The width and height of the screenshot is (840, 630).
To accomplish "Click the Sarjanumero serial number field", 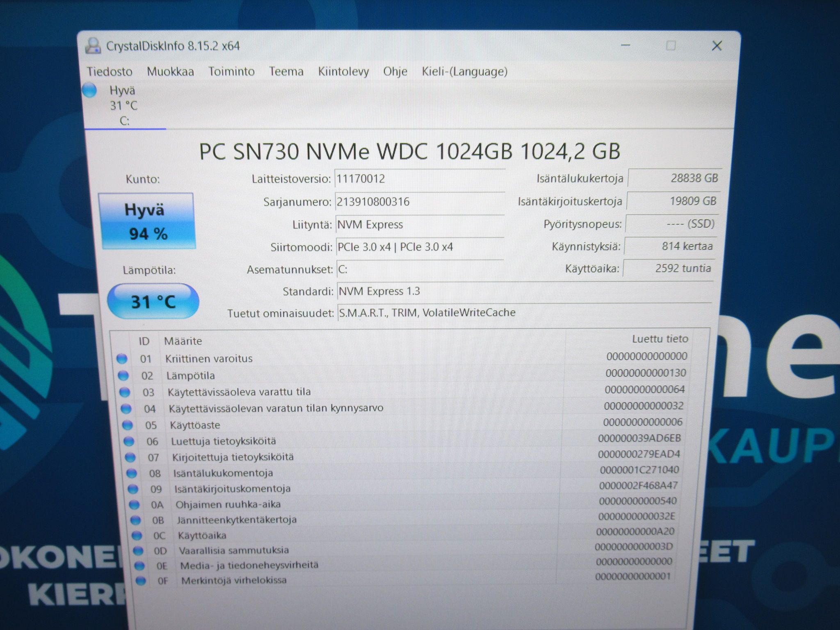I will [420, 202].
